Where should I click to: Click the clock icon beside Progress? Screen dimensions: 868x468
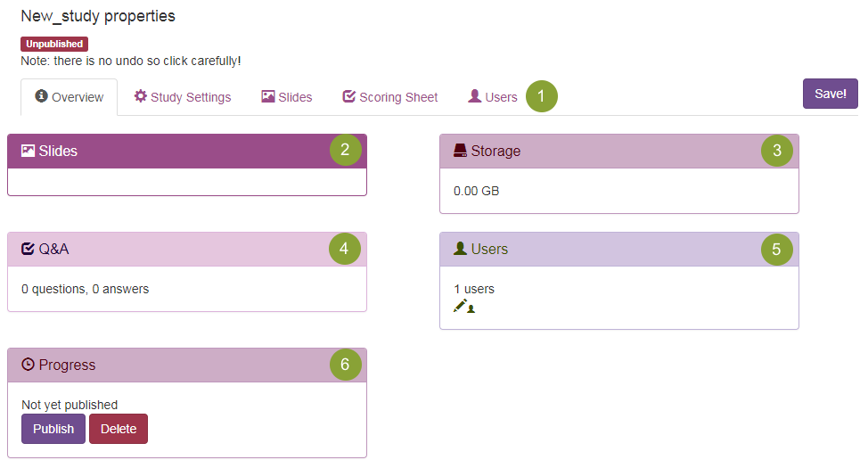click(28, 365)
